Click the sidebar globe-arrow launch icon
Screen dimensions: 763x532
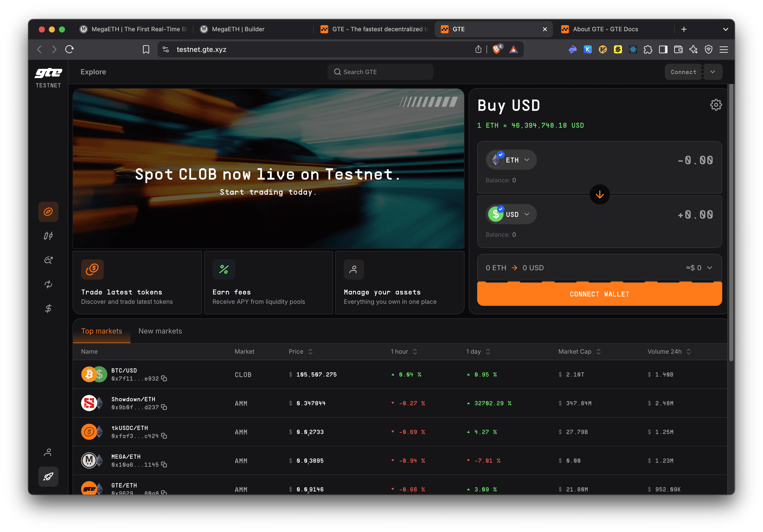48,260
